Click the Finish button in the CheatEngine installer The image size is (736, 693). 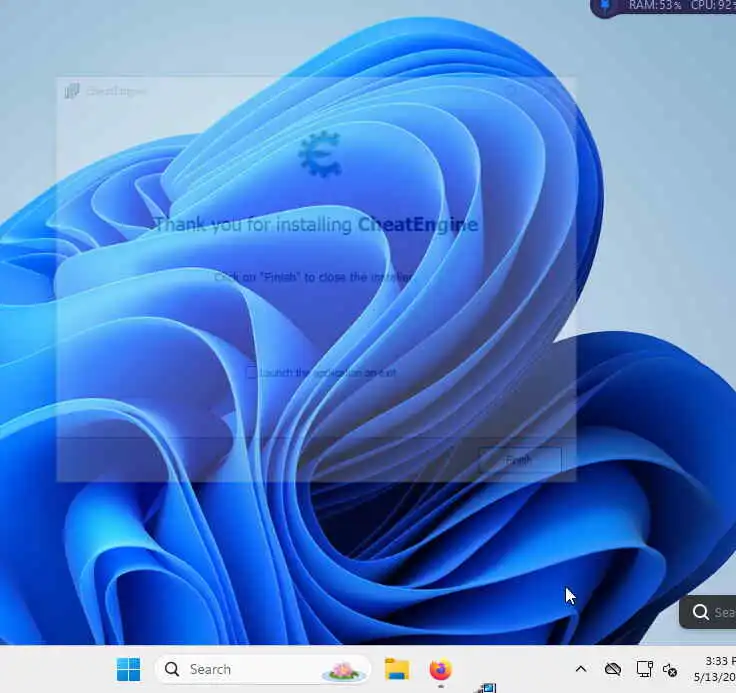520,460
